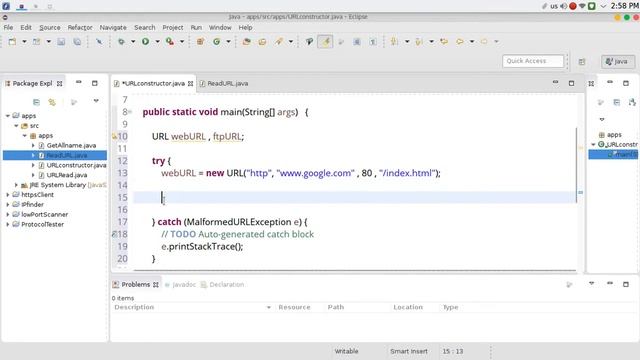The width and height of the screenshot is (640, 360).
Task: Open the Package Explorer view menu
Action: click(x=96, y=101)
